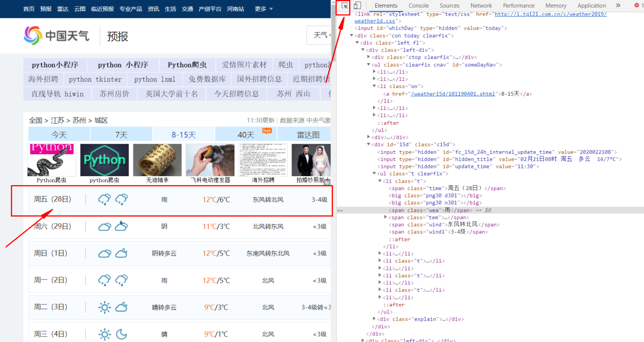Click the 江苏 breadcrumb link
Screen dimensions: 644x342
coord(57,121)
